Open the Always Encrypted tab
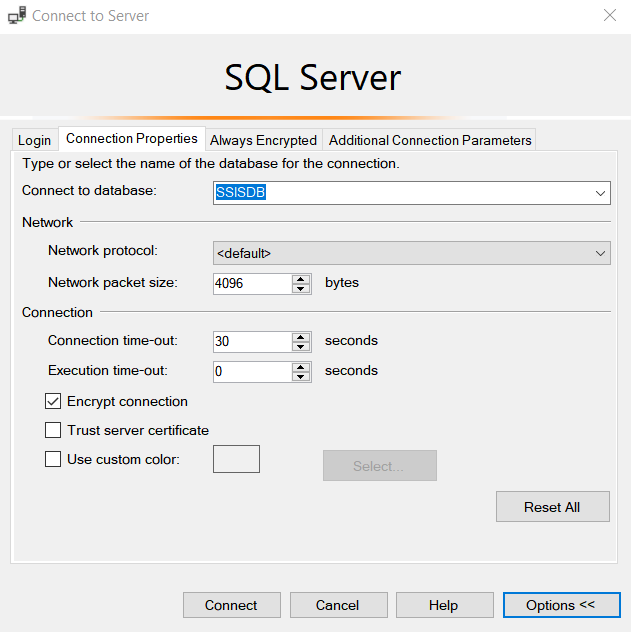Image resolution: width=631 pixels, height=632 pixels. [x=263, y=141]
